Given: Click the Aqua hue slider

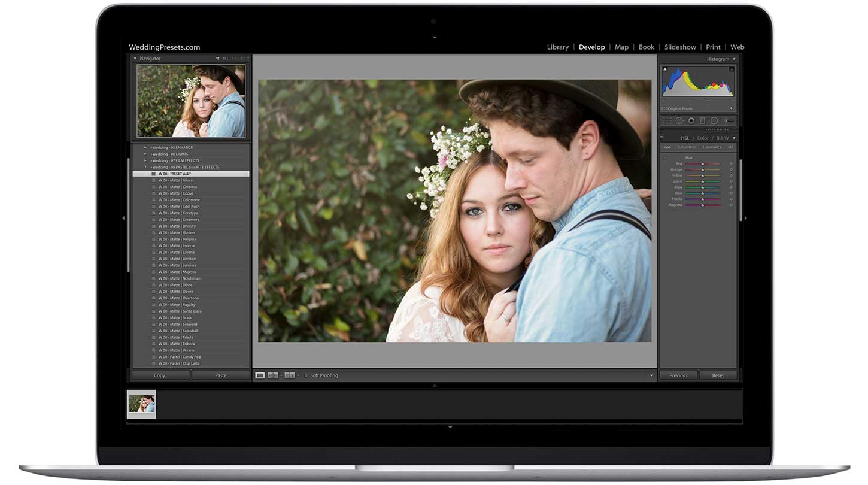Looking at the screenshot, I should pos(702,187).
